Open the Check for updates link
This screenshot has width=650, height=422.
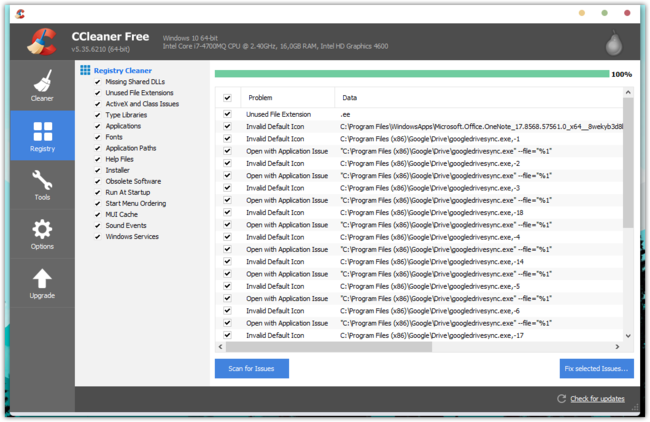coord(597,399)
